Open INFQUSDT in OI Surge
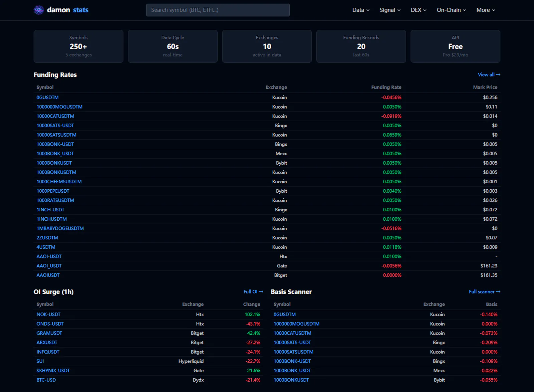Viewport: 534px width, 392px height. click(48, 352)
